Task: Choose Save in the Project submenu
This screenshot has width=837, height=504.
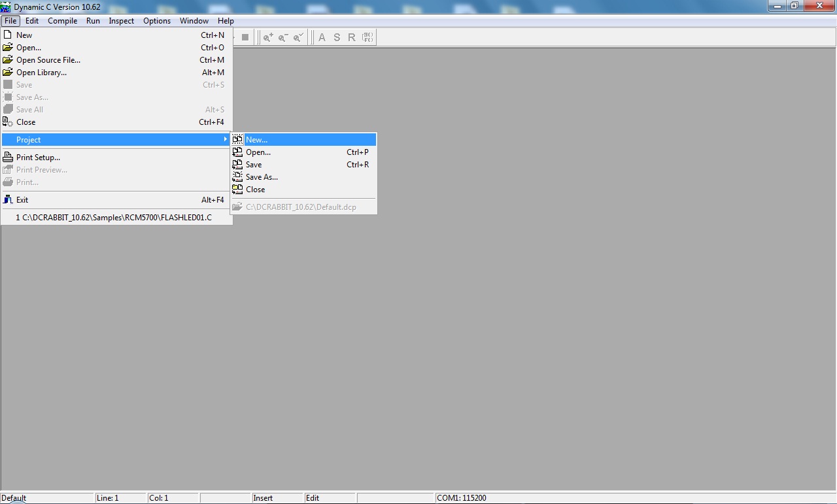Action: (x=303, y=165)
